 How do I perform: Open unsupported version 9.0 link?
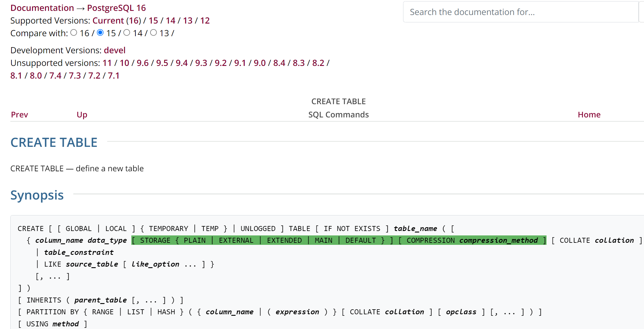point(259,63)
